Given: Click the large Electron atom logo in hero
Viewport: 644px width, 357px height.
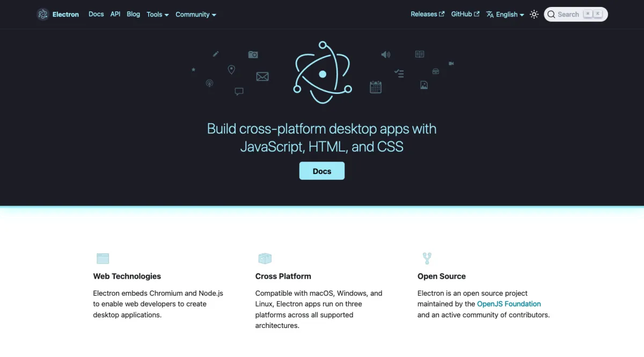Looking at the screenshot, I should 323,72.
